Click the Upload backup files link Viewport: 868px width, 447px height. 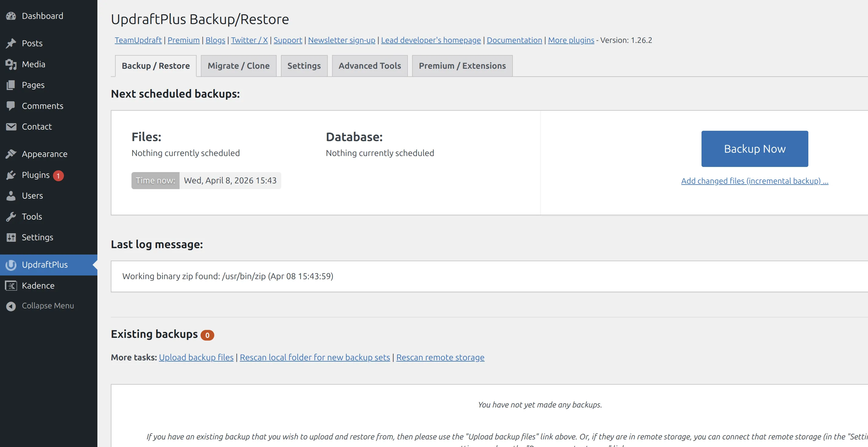click(x=196, y=357)
